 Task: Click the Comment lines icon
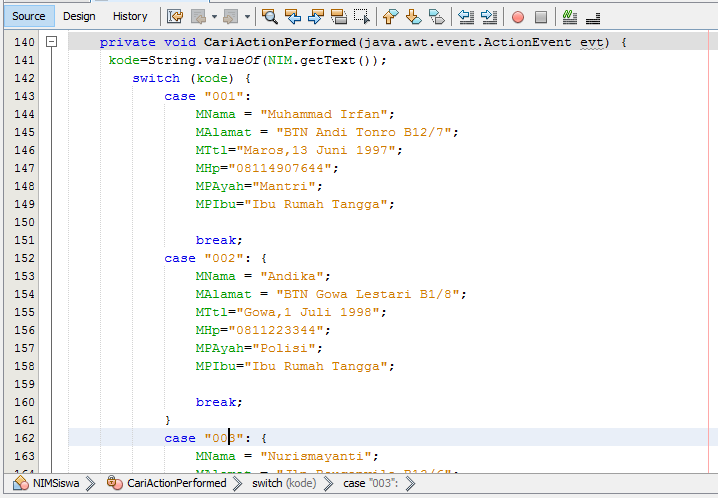(569, 17)
